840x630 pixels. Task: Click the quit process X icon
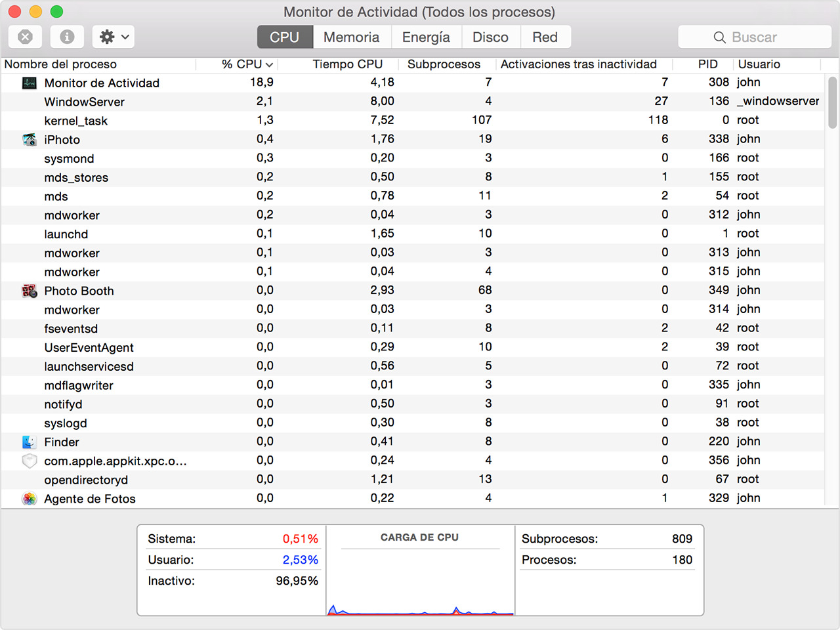pyautogui.click(x=25, y=37)
